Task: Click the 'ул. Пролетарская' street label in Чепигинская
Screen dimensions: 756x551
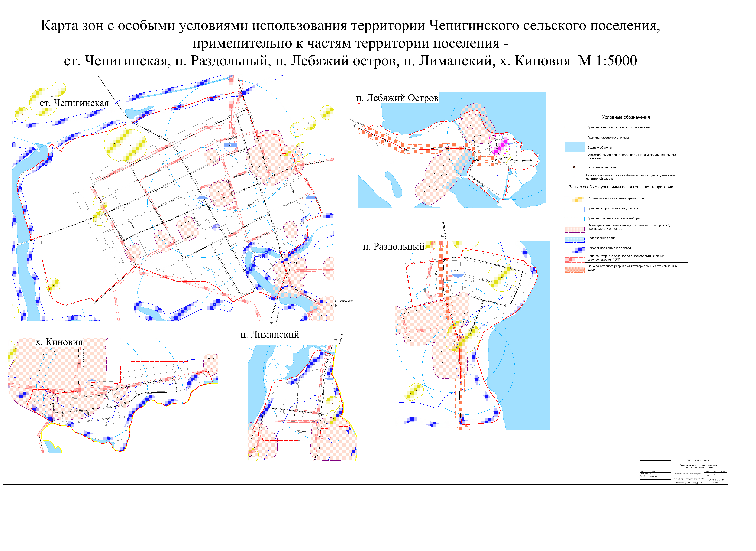Action: click(264, 235)
